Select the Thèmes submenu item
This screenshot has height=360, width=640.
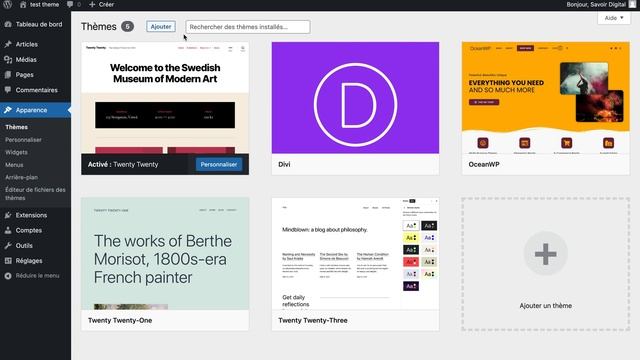tap(16, 127)
